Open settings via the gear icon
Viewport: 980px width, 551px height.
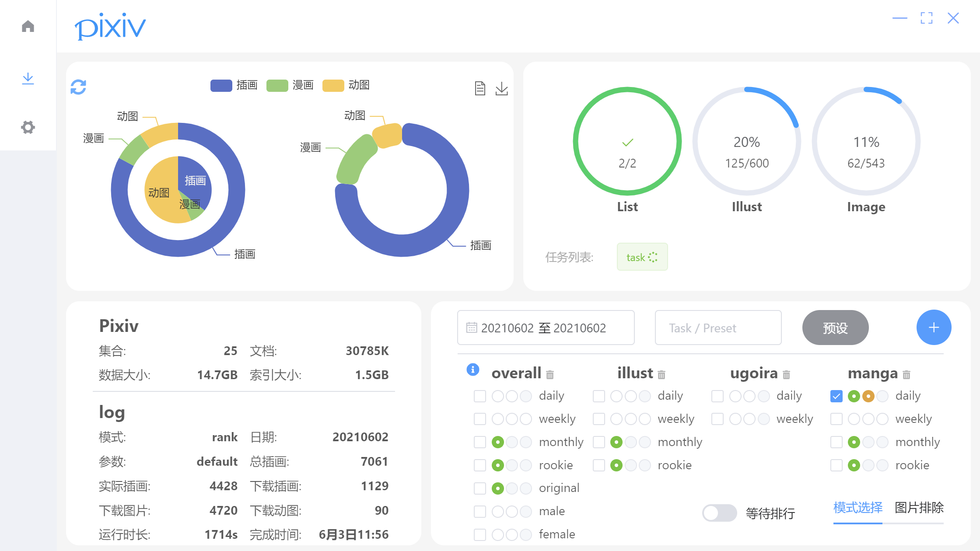click(x=28, y=127)
